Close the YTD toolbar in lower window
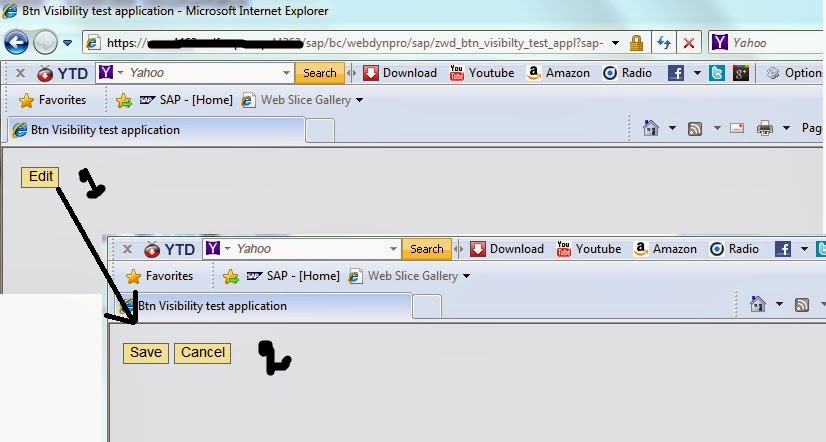 pos(127,249)
